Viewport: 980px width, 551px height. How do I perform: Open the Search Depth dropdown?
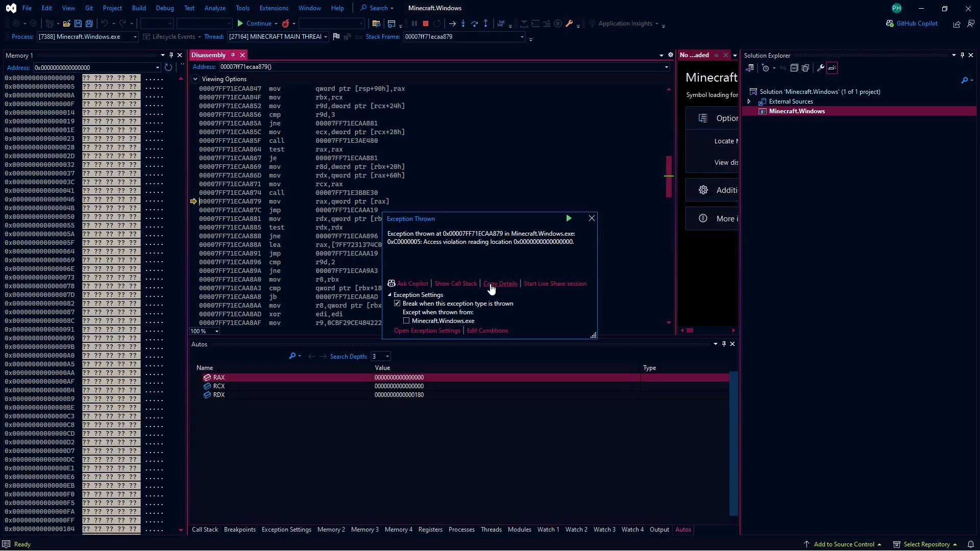click(x=387, y=356)
